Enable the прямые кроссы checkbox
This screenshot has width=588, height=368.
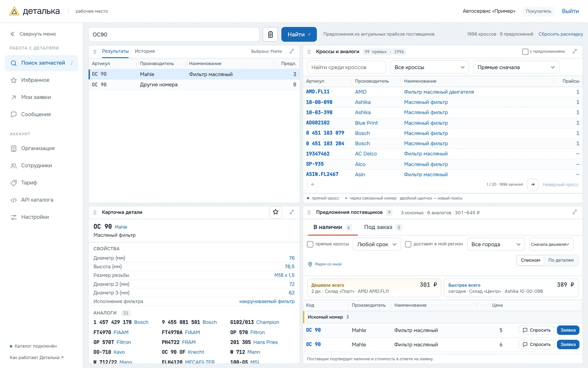coord(310,244)
